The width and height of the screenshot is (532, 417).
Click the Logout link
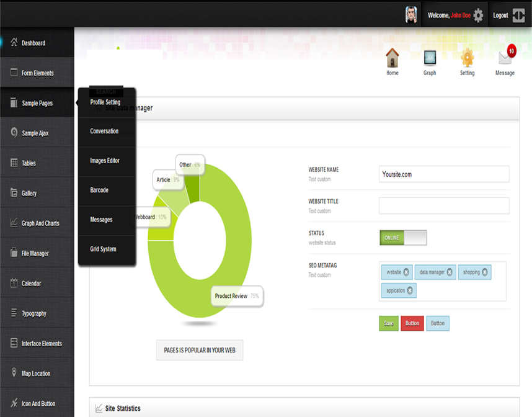click(x=500, y=16)
